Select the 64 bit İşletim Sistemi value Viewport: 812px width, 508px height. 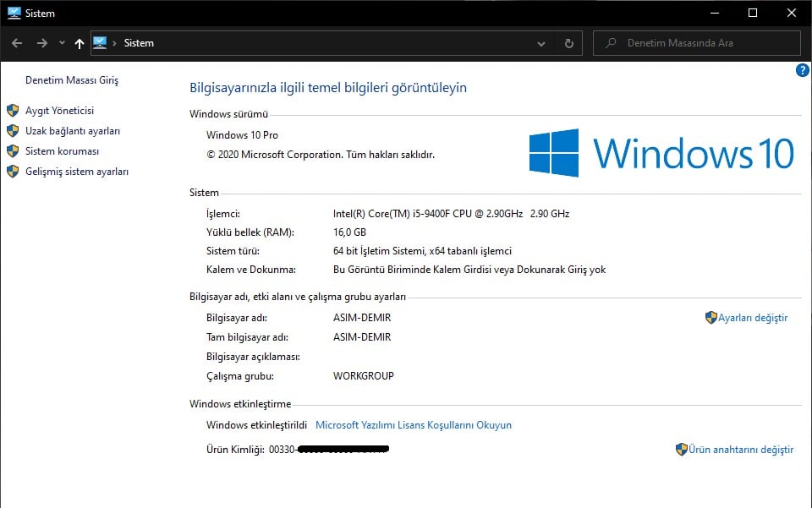point(422,251)
